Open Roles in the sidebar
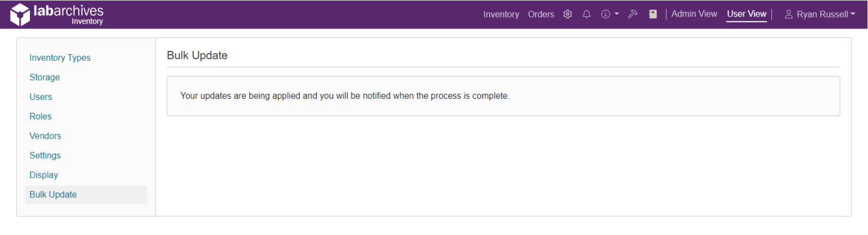 coord(41,116)
